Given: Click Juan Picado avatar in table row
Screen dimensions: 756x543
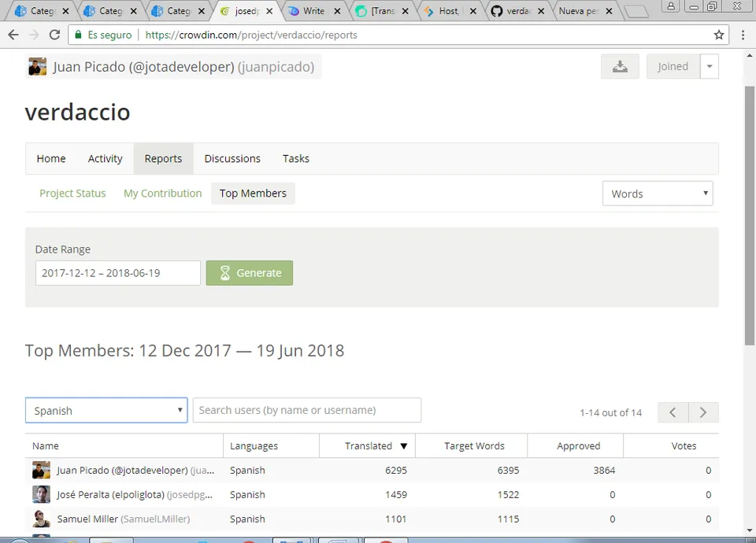Looking at the screenshot, I should [41, 471].
